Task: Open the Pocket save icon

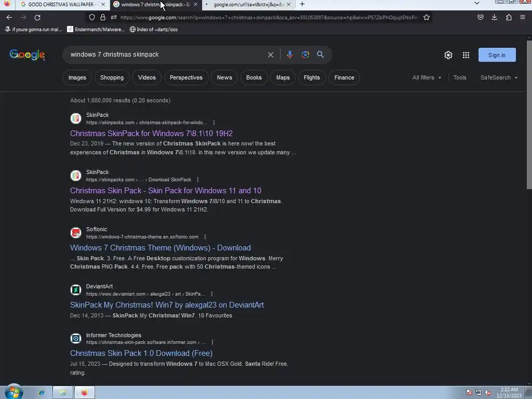Action: pos(481,17)
